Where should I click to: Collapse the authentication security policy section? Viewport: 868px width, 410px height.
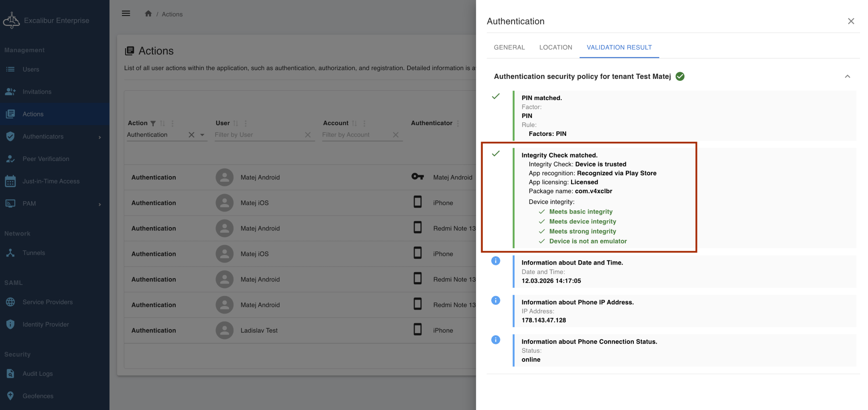847,77
